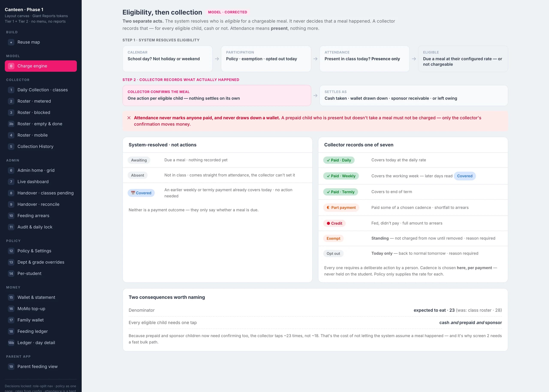Screen dimensions: 549x392
Task: Click the Absent status badge
Action: [137, 176]
